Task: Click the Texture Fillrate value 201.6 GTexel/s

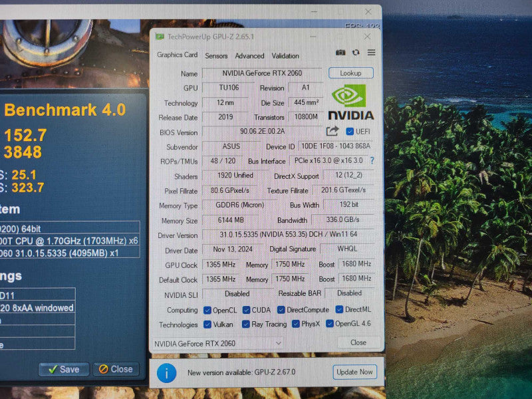Action: 343,190
